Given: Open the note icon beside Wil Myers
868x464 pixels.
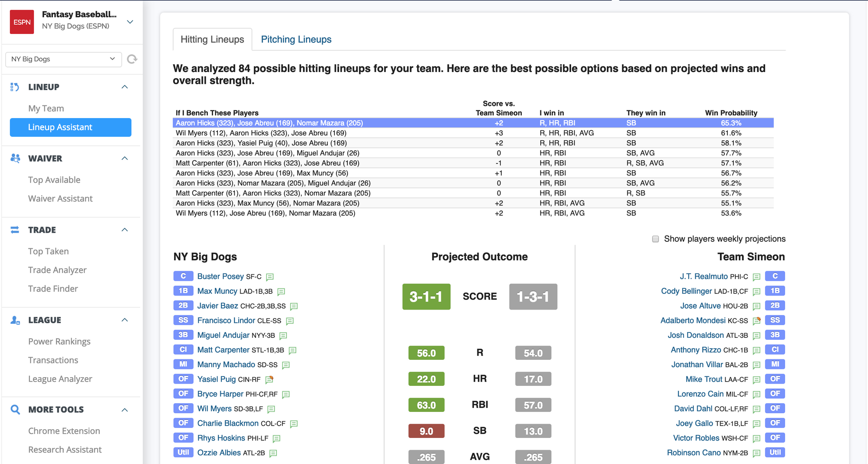Looking at the screenshot, I should click(271, 409).
